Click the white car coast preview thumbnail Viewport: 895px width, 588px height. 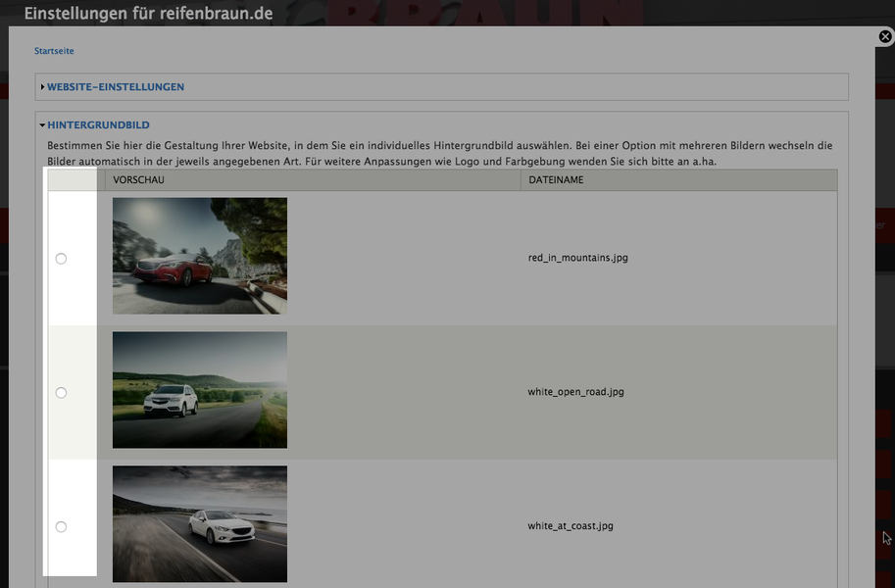point(200,524)
